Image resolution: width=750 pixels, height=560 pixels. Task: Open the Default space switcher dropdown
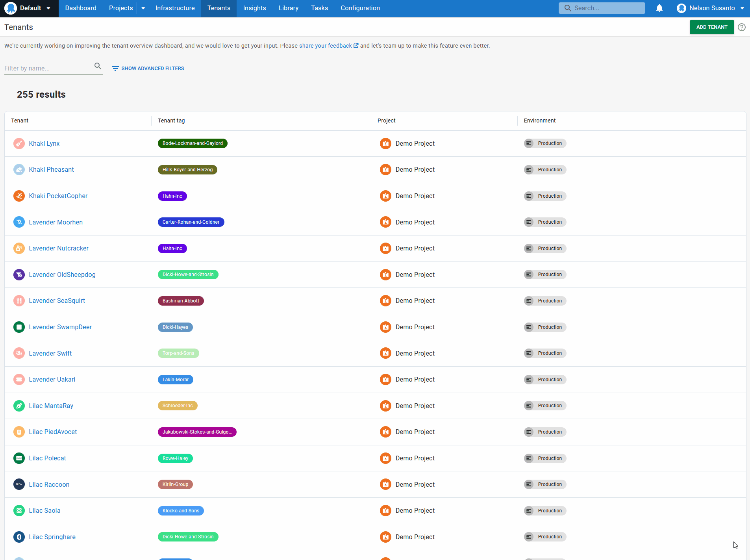tap(29, 8)
